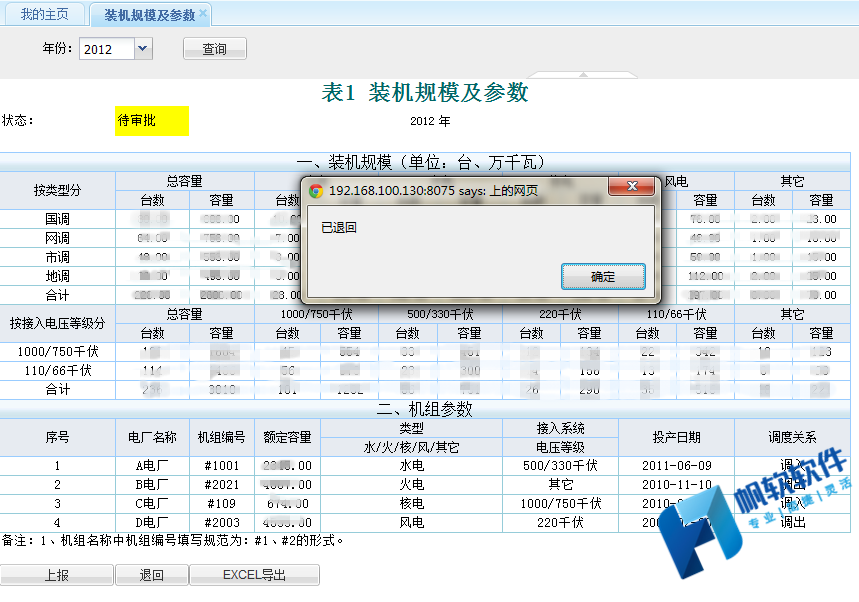Viewport: 859px width, 602px height.
Task: Click the 风电 type cell in unit table
Action: (411, 523)
